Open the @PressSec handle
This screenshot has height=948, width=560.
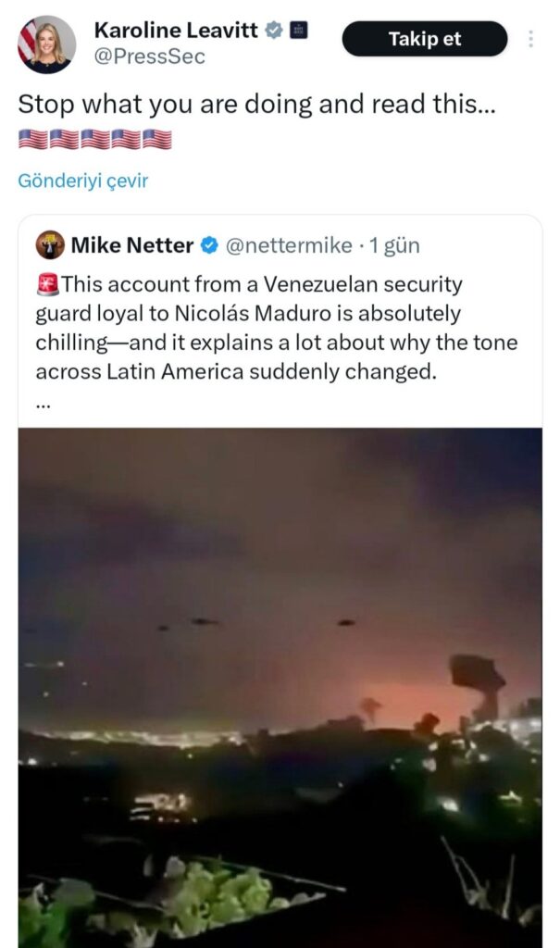pos(149,57)
